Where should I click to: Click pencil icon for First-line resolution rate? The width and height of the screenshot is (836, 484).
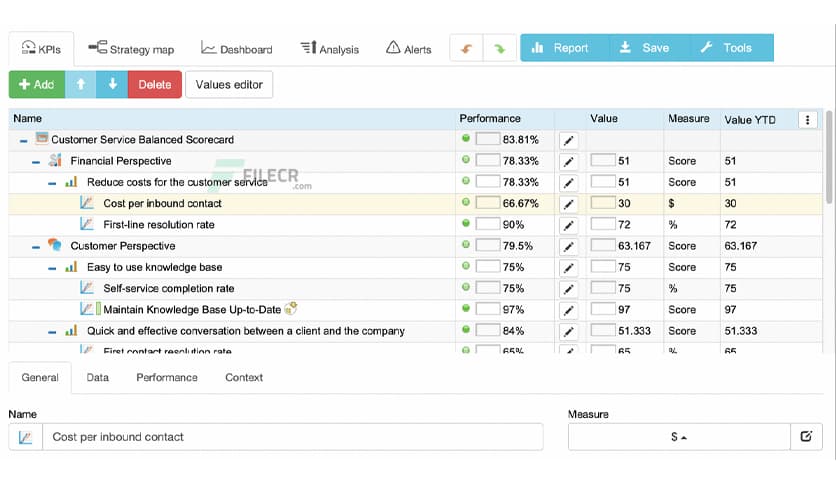(x=568, y=225)
